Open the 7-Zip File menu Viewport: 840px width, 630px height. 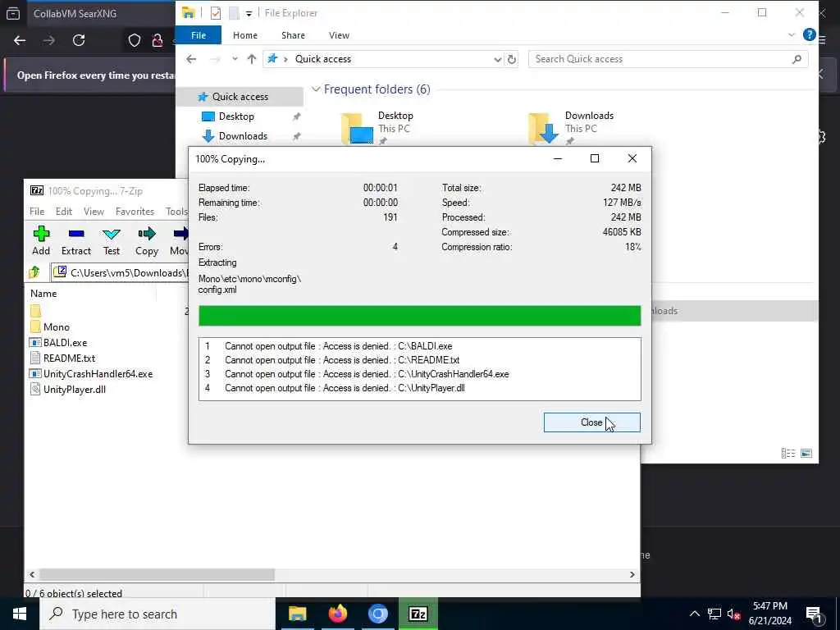(x=37, y=212)
